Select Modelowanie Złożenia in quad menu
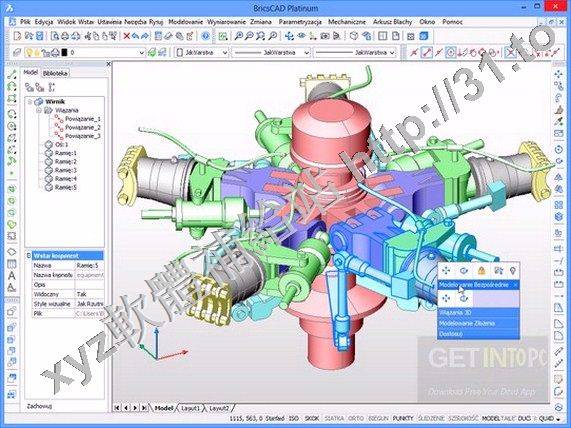This screenshot has height=428, width=571. [x=478, y=323]
